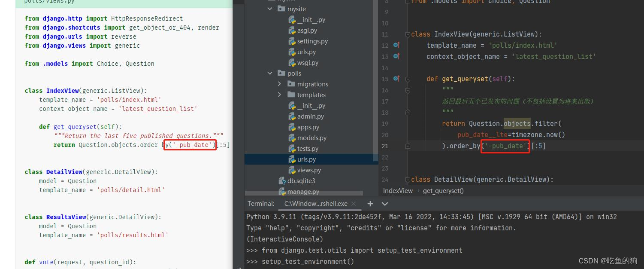Image resolution: width=644 pixels, height=269 pixels.
Task: Open the terminal options dropdown arrow
Action: click(385, 204)
